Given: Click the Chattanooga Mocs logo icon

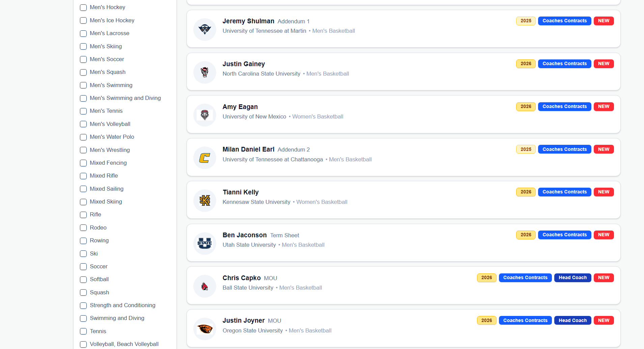Looking at the screenshot, I should click(x=204, y=158).
